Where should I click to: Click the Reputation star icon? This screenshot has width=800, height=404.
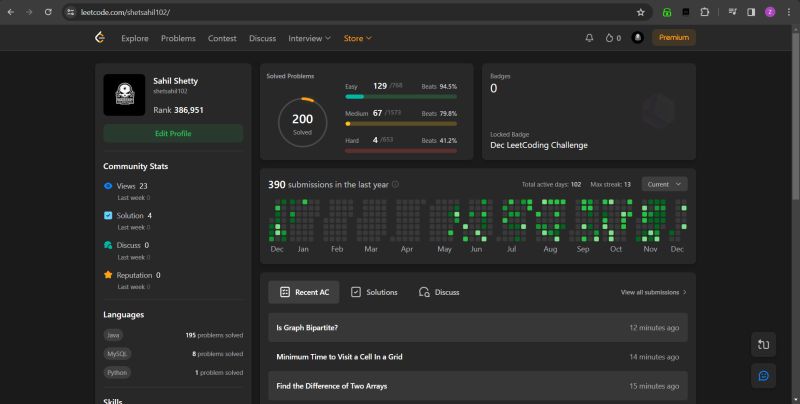pyautogui.click(x=108, y=274)
